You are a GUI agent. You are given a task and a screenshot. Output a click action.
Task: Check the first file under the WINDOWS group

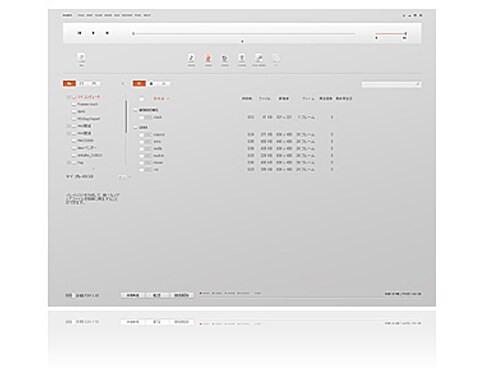pyautogui.click(x=141, y=118)
